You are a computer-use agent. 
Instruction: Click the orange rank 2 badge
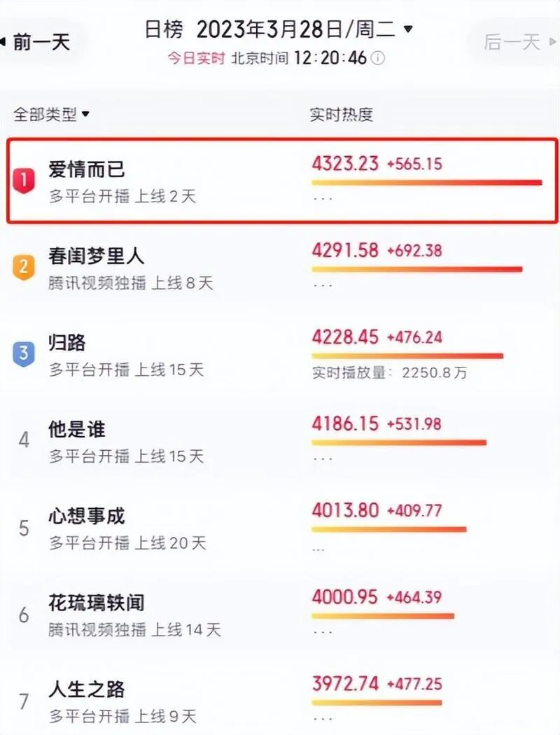pos(23,267)
